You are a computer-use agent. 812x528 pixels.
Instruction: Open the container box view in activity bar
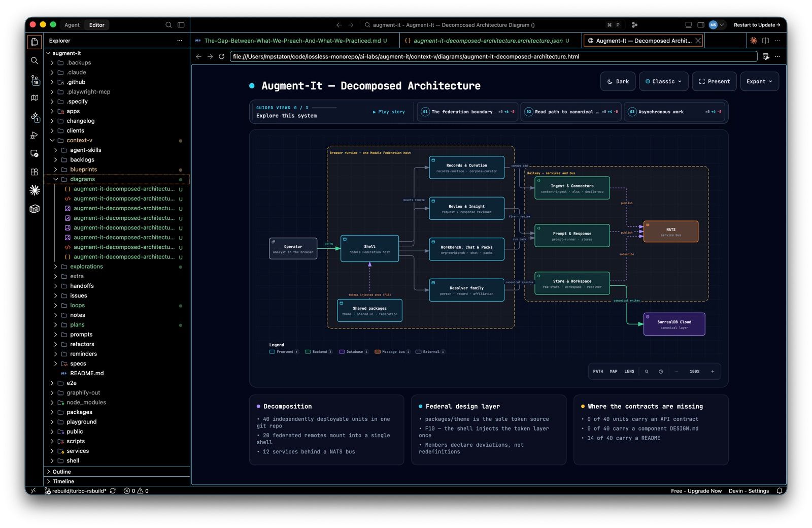[35, 209]
